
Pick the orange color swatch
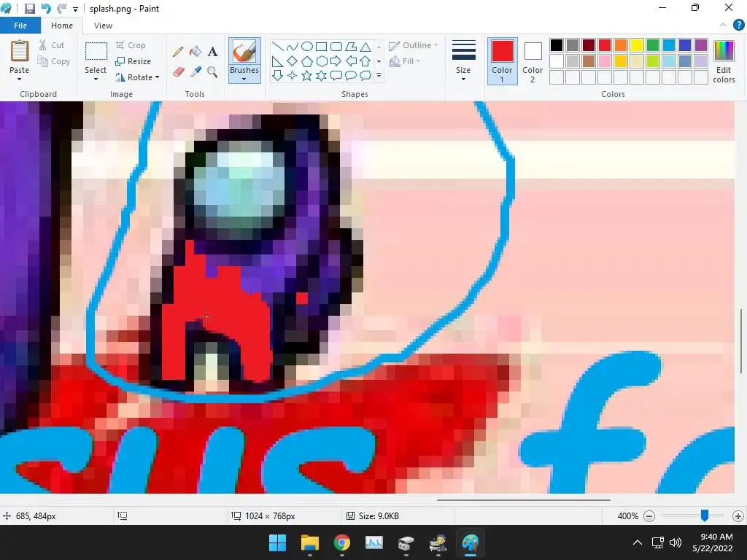point(620,45)
